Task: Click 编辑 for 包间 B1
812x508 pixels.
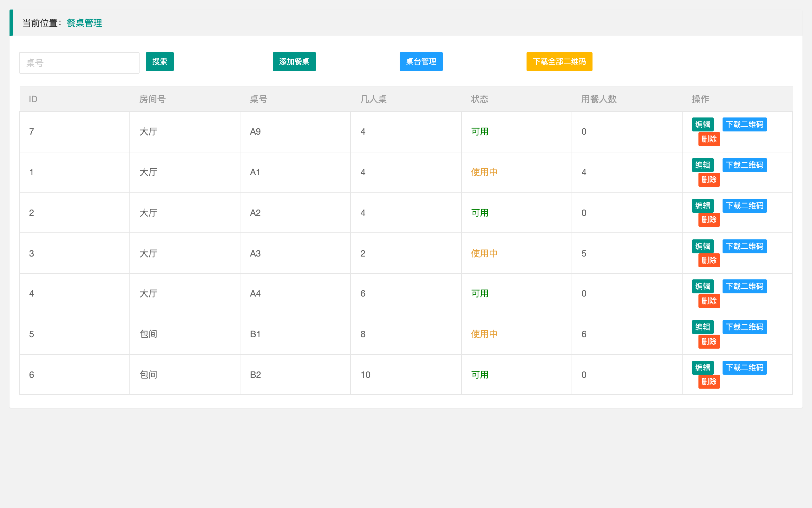Action: 703,327
